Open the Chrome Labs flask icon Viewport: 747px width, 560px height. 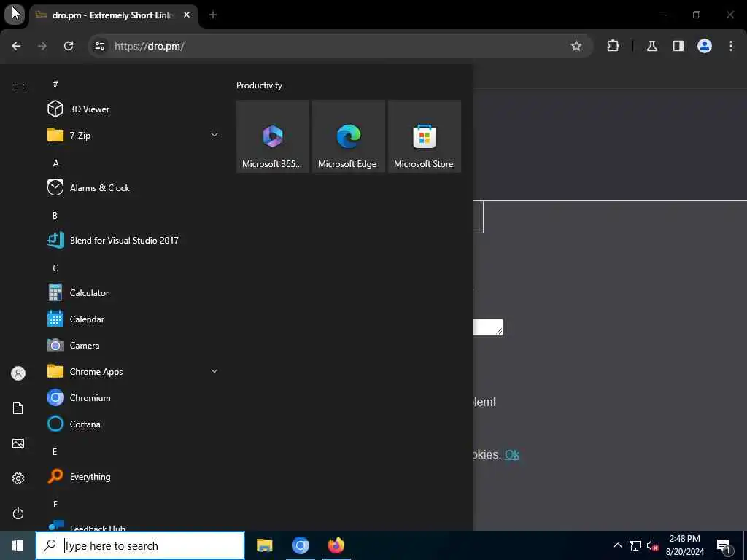click(x=652, y=46)
